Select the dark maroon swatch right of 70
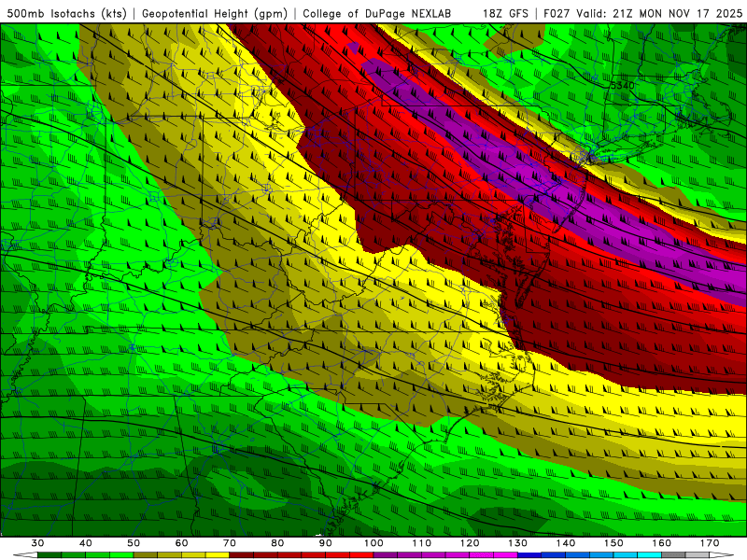This screenshot has width=747, height=560. [242, 555]
